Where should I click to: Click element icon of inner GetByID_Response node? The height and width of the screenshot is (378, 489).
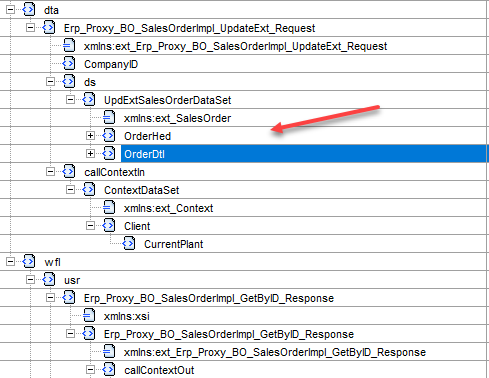[x=89, y=334]
